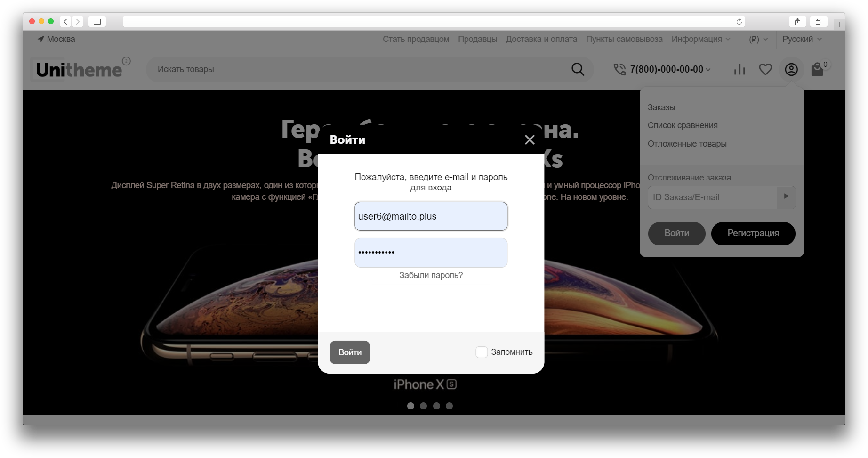Go to second banner slide dot
This screenshot has width=868, height=458.
click(423, 406)
